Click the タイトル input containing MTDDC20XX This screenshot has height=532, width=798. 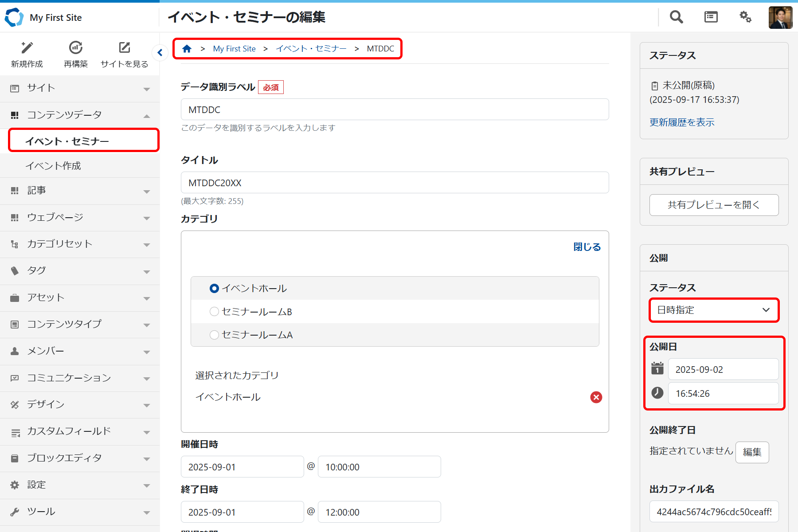pyautogui.click(x=394, y=182)
